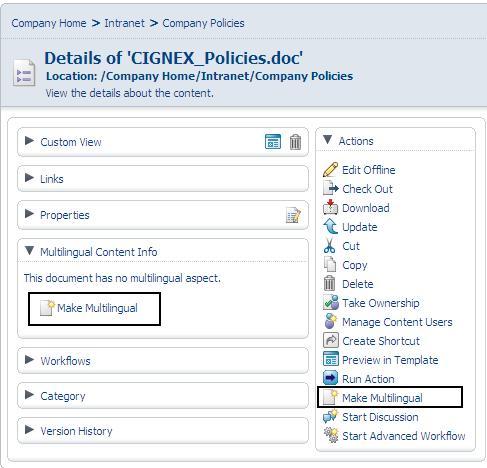Click the Edit Offline pencil icon

pyautogui.click(x=330, y=170)
